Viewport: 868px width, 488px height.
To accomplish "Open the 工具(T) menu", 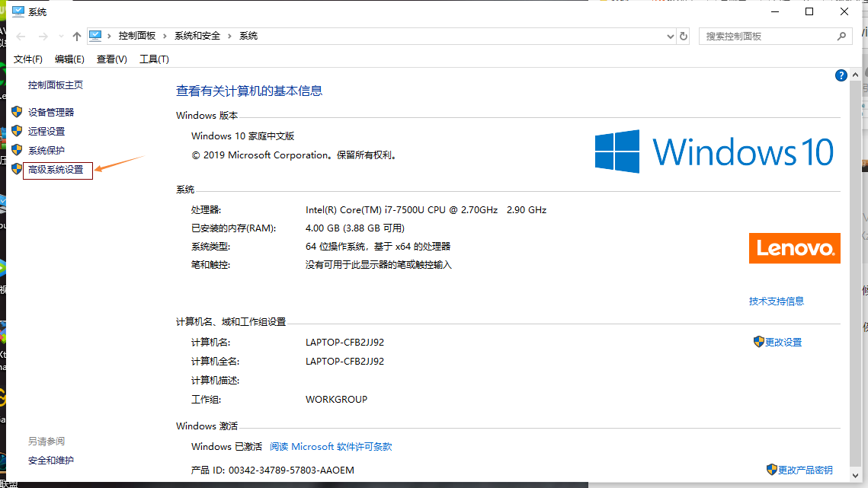I will pyautogui.click(x=154, y=59).
